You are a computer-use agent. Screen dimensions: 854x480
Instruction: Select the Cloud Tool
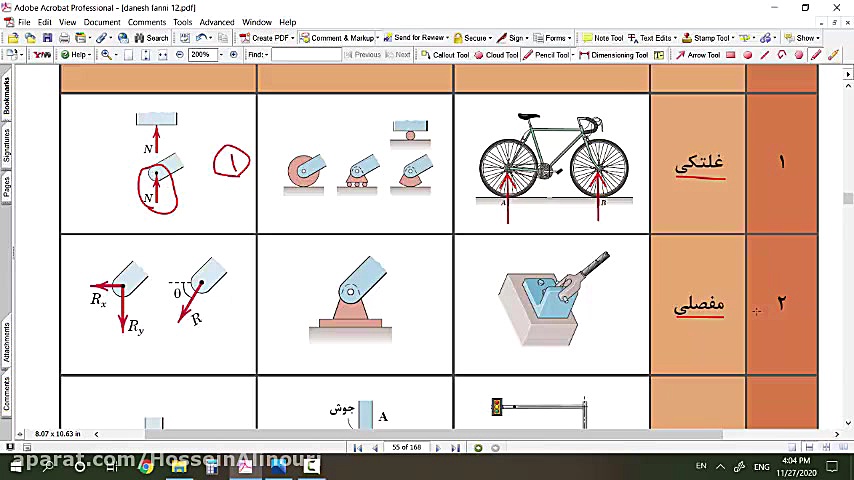point(496,55)
